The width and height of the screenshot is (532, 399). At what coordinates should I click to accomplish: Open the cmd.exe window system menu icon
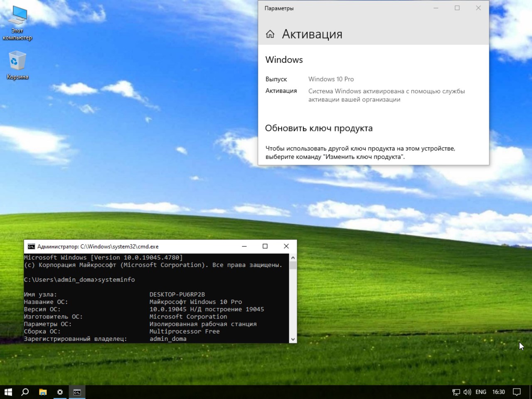click(31, 246)
